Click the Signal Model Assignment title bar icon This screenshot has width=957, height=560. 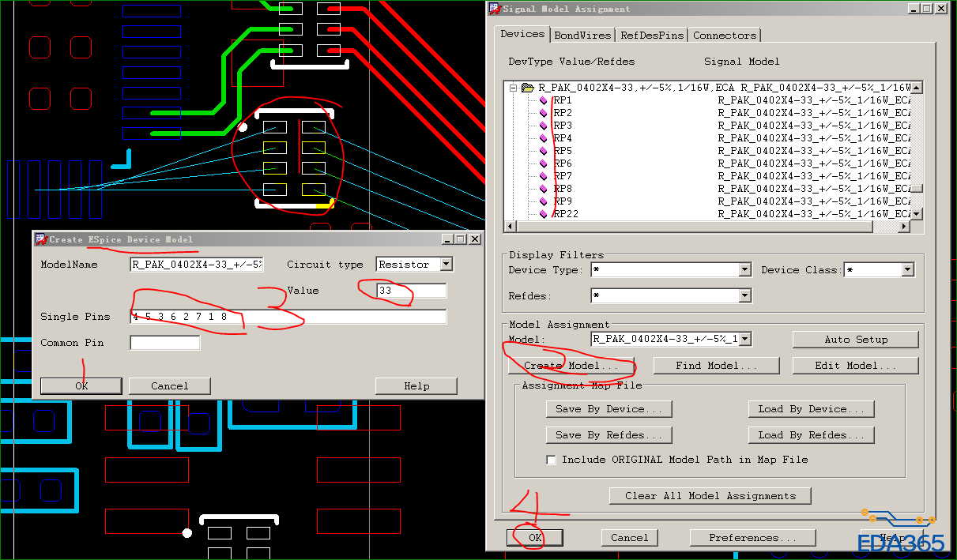(494, 9)
